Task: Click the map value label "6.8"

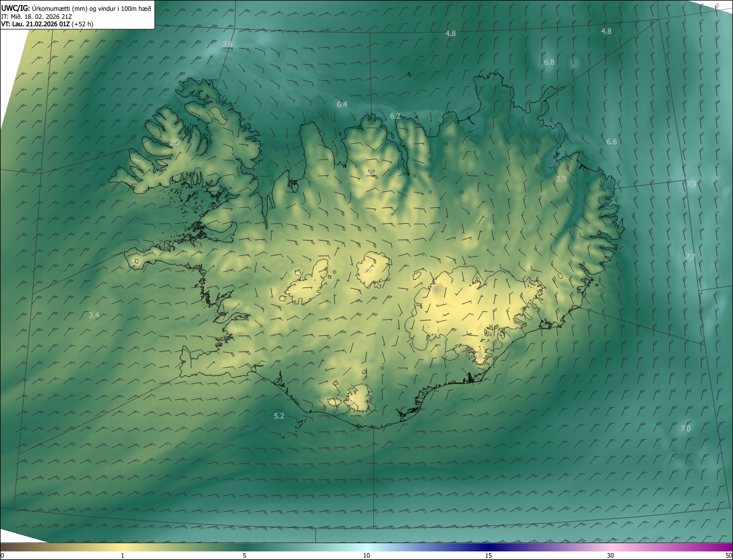Action: pyautogui.click(x=549, y=62)
